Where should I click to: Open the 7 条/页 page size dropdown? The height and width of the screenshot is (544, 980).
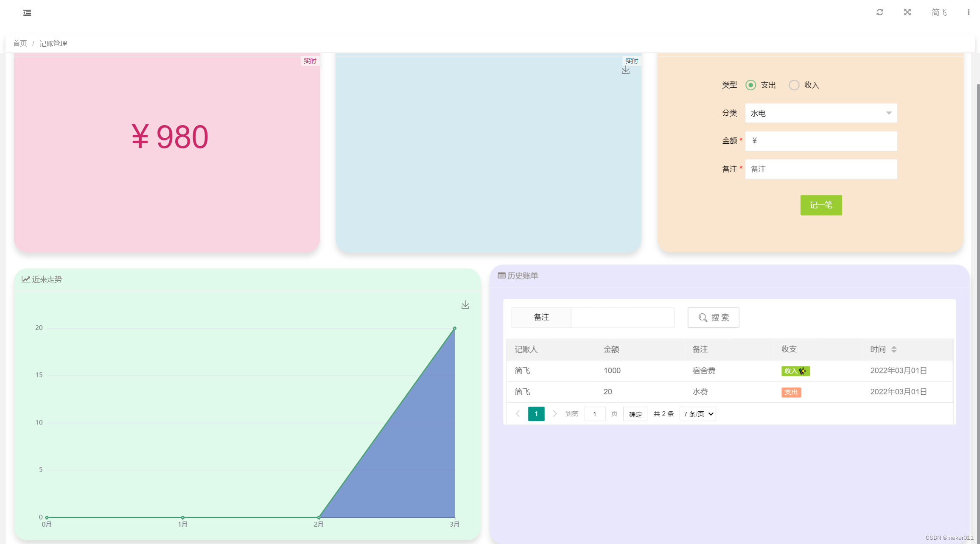click(698, 414)
